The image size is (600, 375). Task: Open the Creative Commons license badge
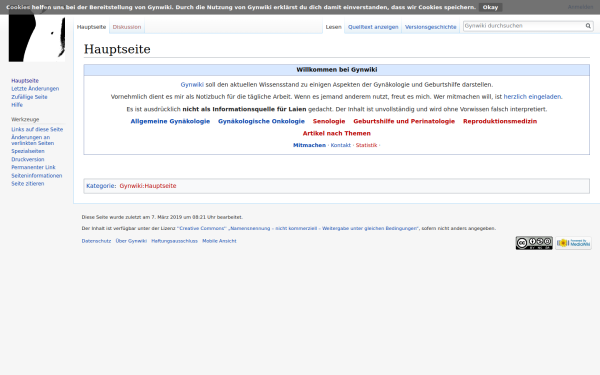[x=534, y=243]
